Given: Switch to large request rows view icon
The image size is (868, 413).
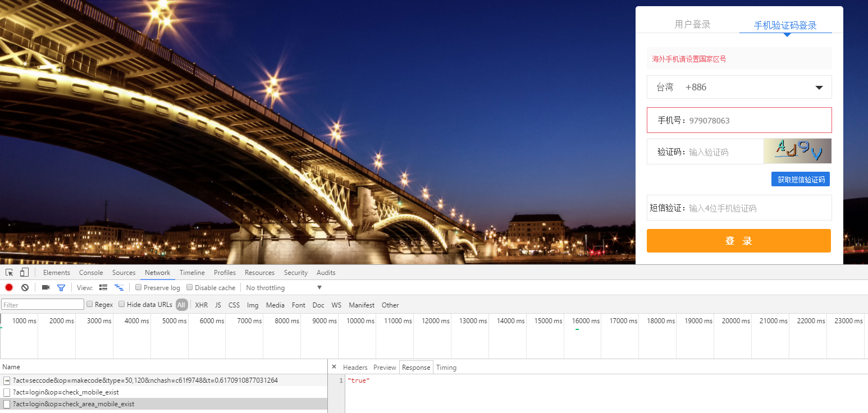Looking at the screenshot, I should click(x=103, y=287).
